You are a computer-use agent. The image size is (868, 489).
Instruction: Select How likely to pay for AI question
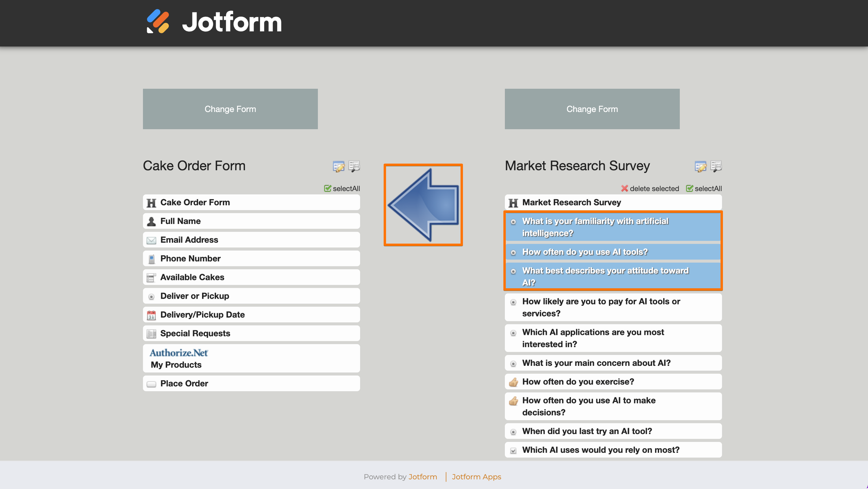tap(613, 307)
